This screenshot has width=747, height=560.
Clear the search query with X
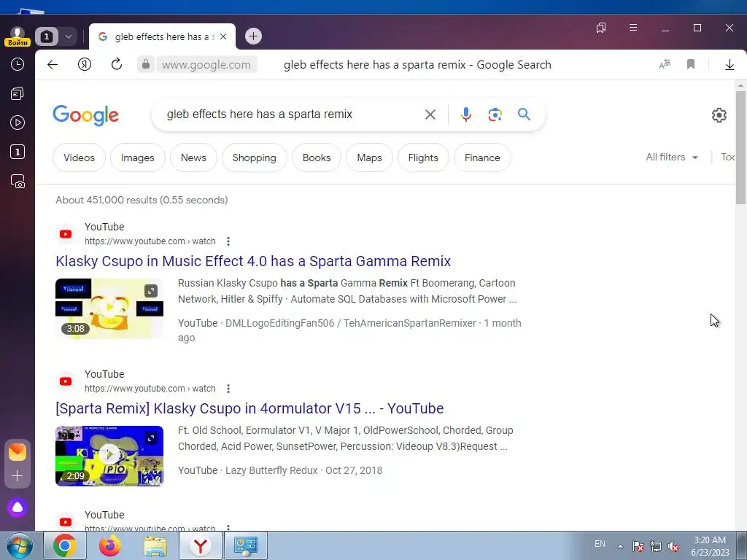coord(430,114)
